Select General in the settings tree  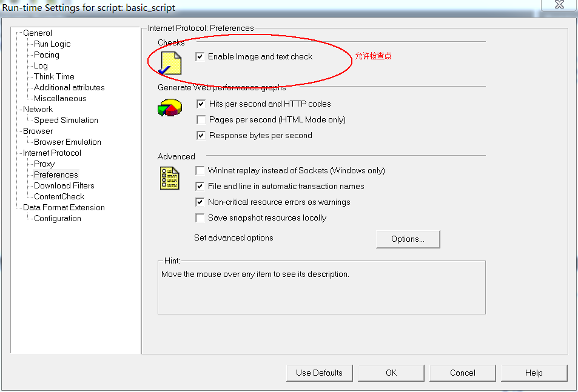[38, 33]
